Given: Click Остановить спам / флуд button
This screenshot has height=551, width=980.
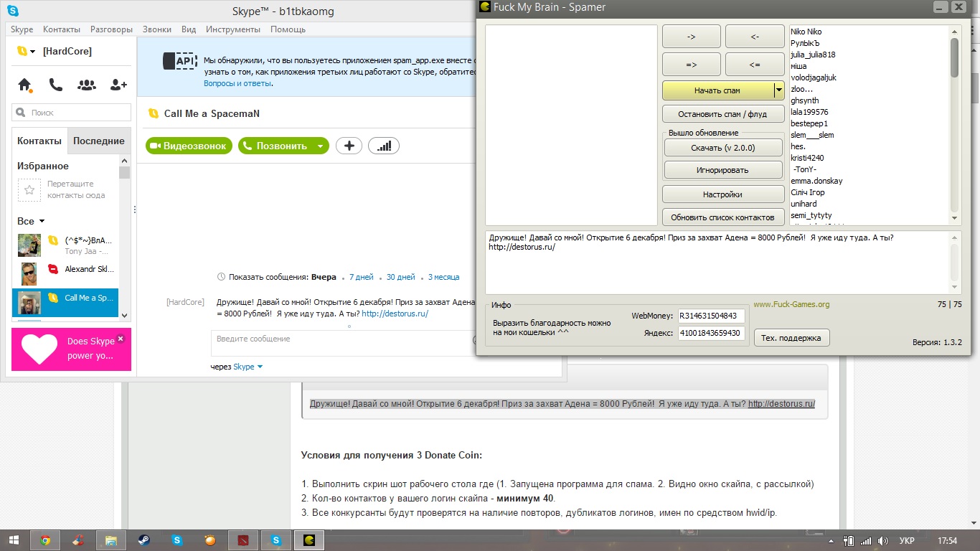Looking at the screenshot, I should click(722, 114).
